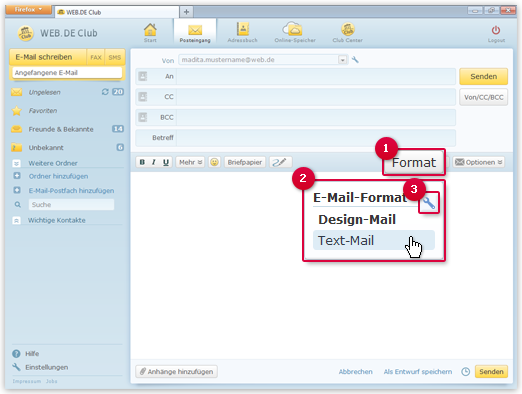The width and height of the screenshot is (522, 394).
Task: Click E-Mail-Postfach hinzufügen link
Action: 71,190
